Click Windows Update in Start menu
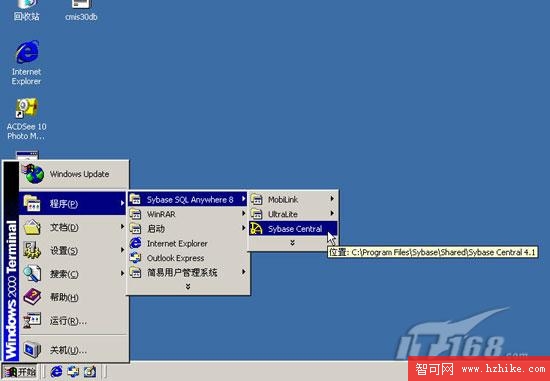The image size is (550, 381). 73,174
